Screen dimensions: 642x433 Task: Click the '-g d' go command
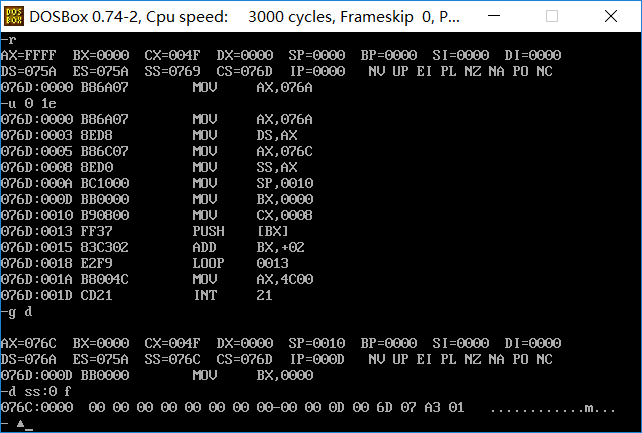click(16, 312)
